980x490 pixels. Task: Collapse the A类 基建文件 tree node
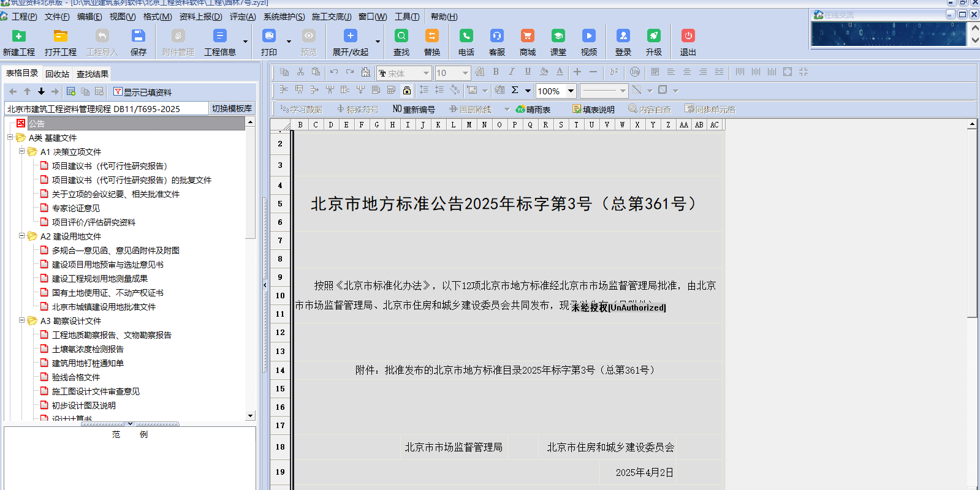tap(10, 137)
